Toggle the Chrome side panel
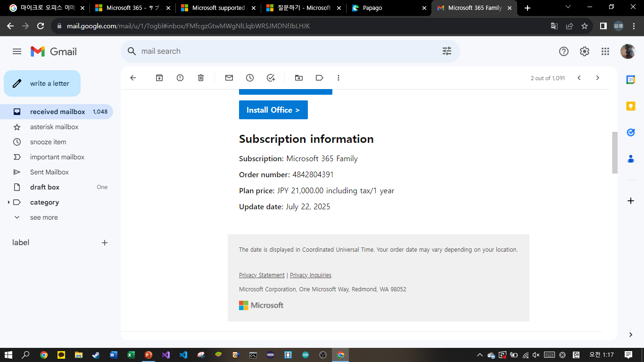The width and height of the screenshot is (644, 362). pyautogui.click(x=603, y=26)
